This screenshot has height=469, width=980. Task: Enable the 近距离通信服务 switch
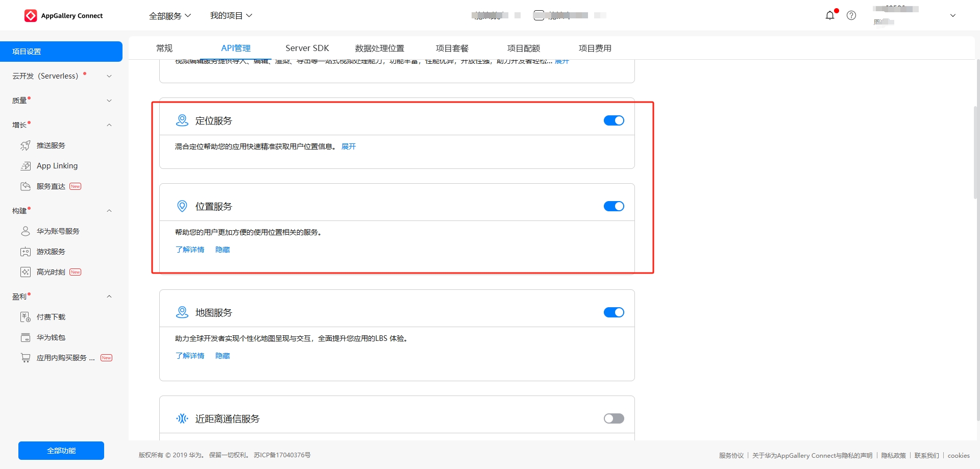tap(614, 418)
